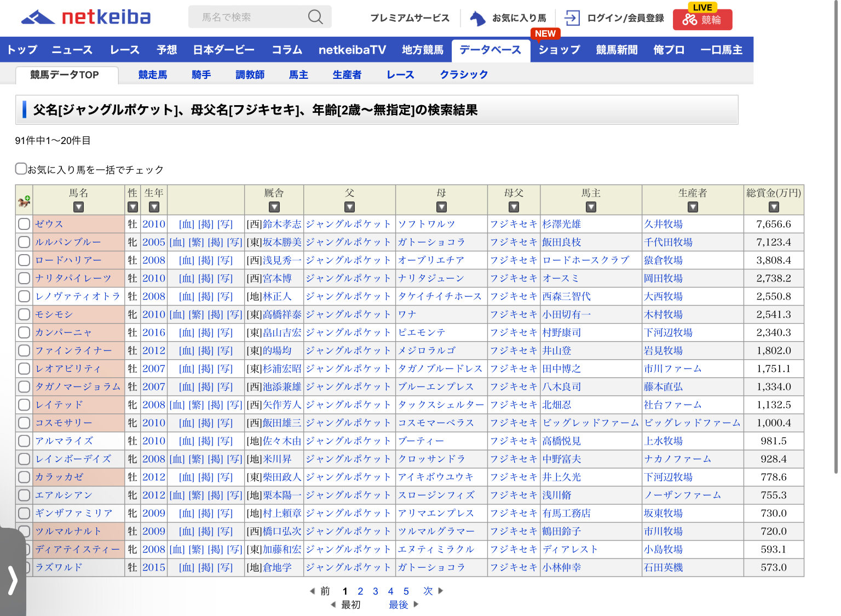Expand the left side panel arrow
This screenshot has width=841, height=616.
point(12,580)
